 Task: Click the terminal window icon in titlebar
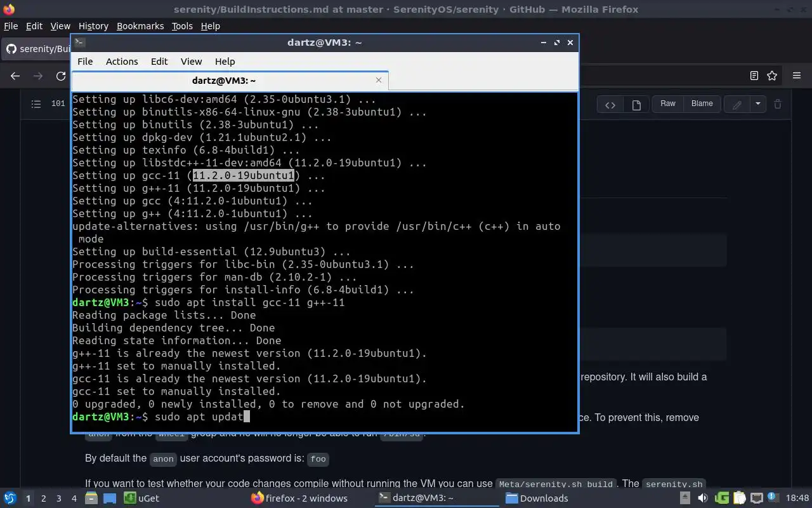click(x=79, y=43)
